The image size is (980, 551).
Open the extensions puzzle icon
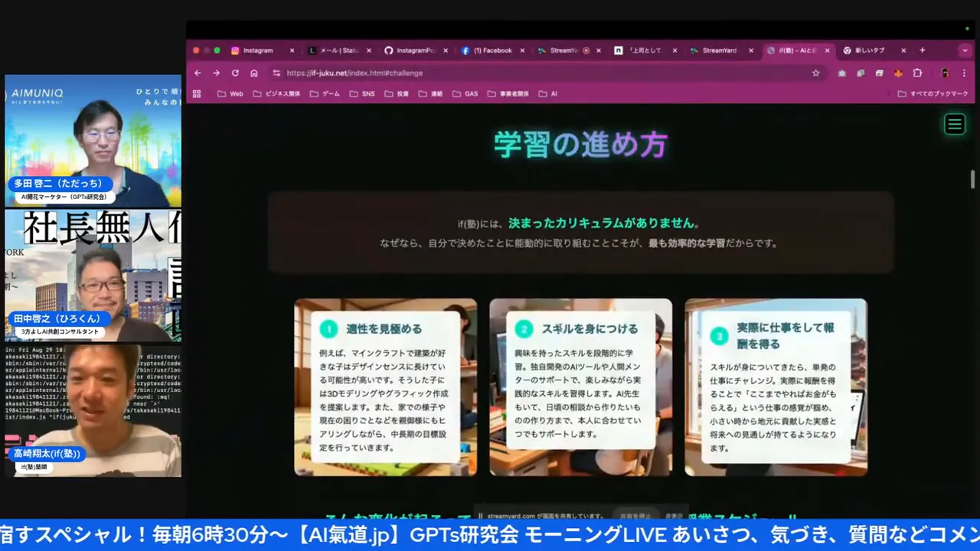click(917, 73)
